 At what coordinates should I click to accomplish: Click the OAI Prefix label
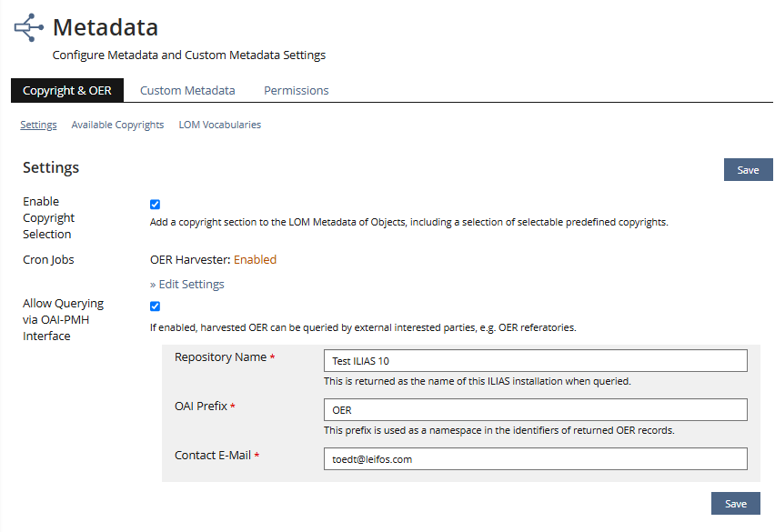coord(201,407)
